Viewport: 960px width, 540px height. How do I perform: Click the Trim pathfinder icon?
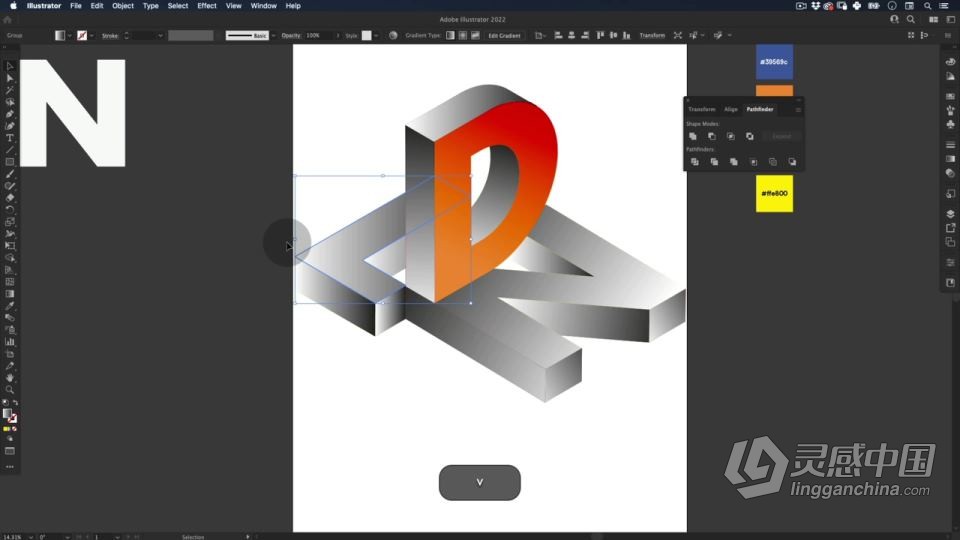(x=714, y=162)
